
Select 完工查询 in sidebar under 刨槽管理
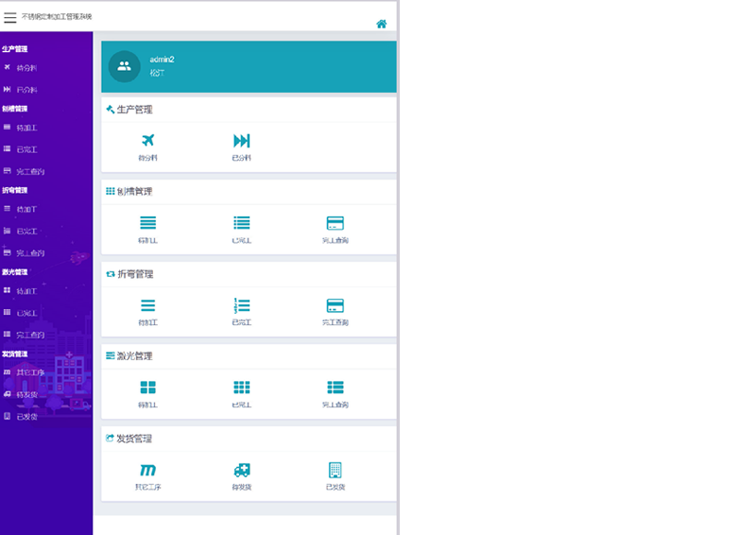[30, 172]
